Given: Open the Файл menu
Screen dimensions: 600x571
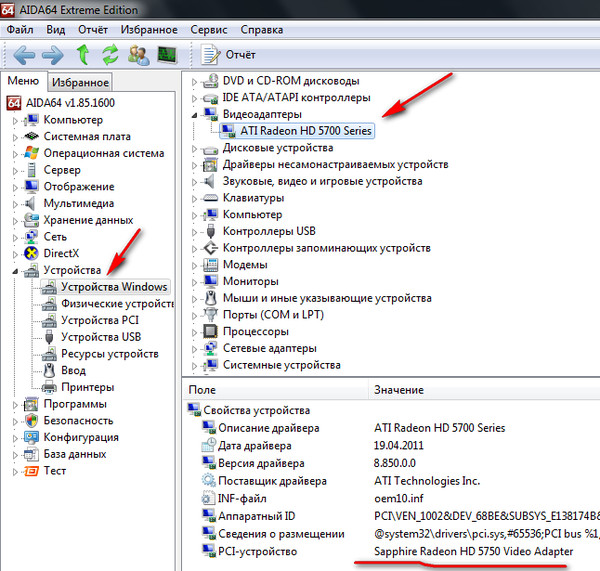Looking at the screenshot, I should [x=20, y=30].
